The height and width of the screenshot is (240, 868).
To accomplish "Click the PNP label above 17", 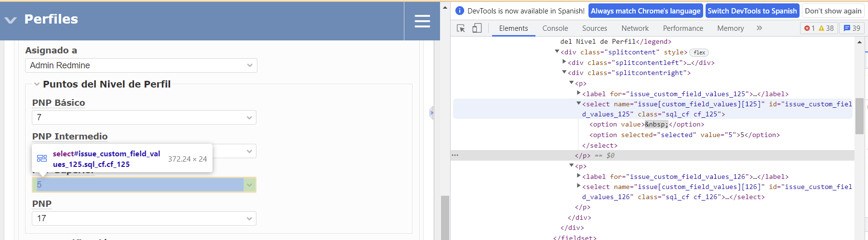I will point(42,204).
